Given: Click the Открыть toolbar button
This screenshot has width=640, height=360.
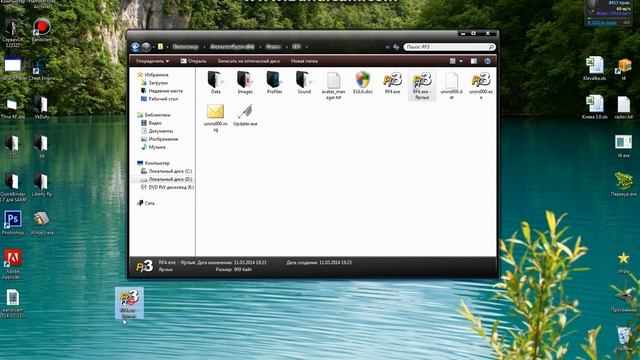Looking at the screenshot, I should pyautogui.click(x=193, y=61).
